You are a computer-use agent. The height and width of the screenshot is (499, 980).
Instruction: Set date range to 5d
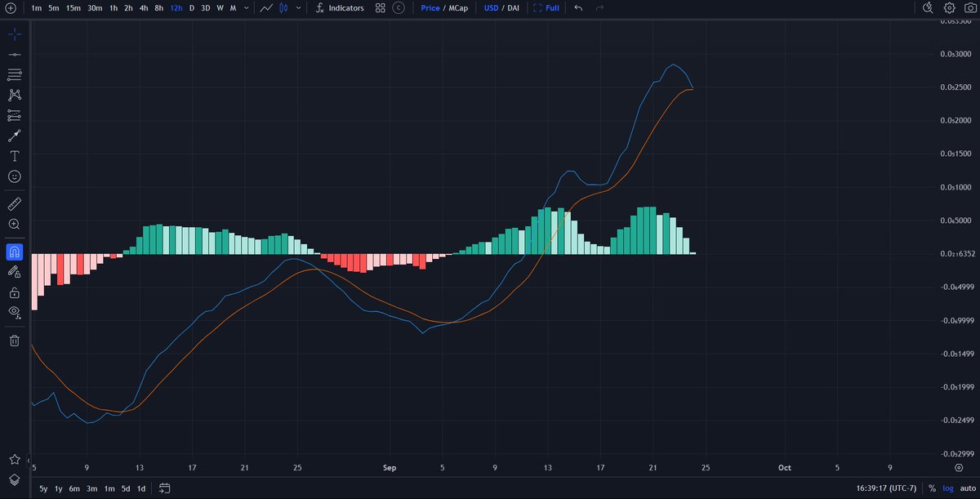point(126,488)
